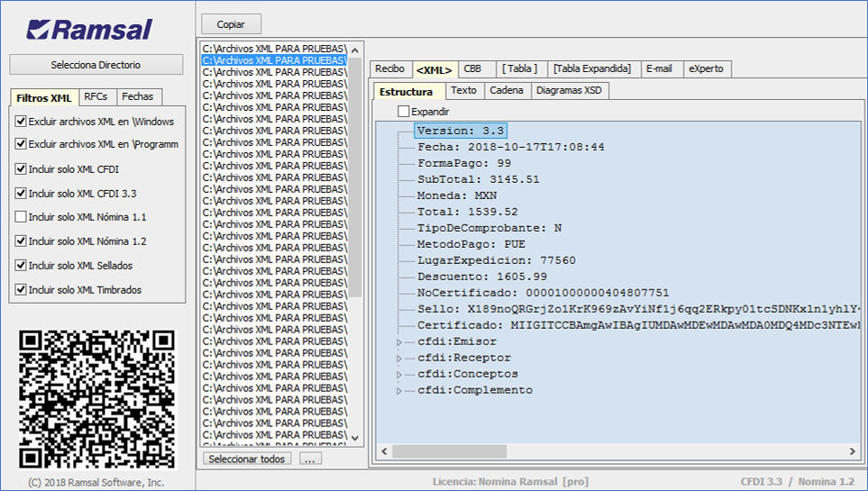Open the RFCs tab
Image resolution: width=868 pixels, height=491 pixels.
click(x=96, y=96)
